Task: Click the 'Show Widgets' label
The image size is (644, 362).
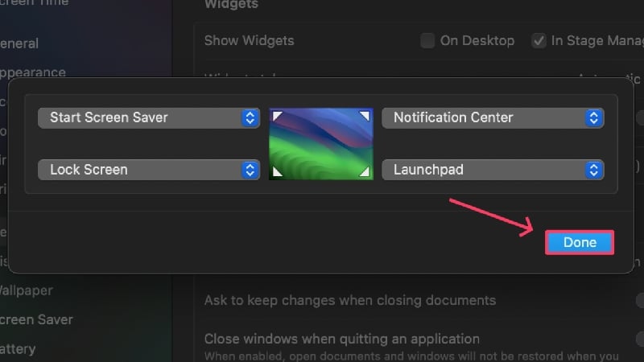Action: click(x=249, y=41)
